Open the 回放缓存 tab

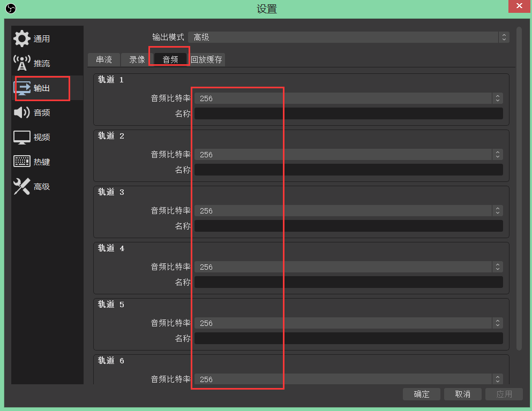(207, 59)
